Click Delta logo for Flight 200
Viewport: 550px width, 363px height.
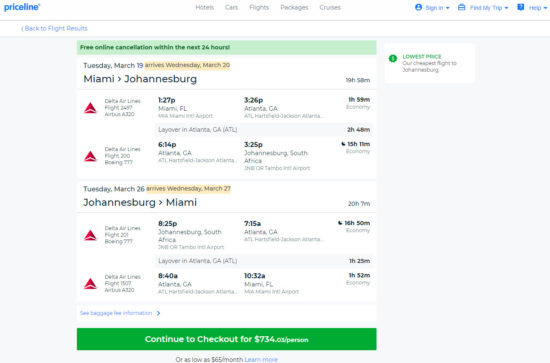[x=90, y=156]
